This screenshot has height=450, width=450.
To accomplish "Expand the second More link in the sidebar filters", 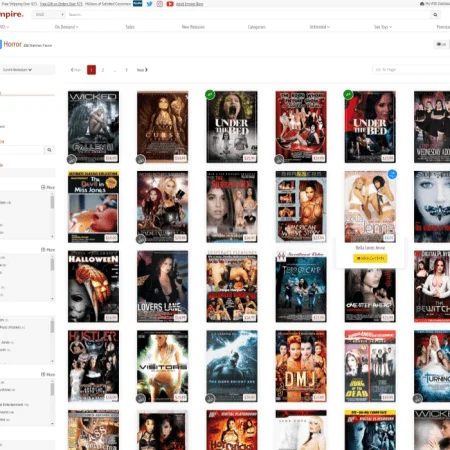I will (x=48, y=250).
